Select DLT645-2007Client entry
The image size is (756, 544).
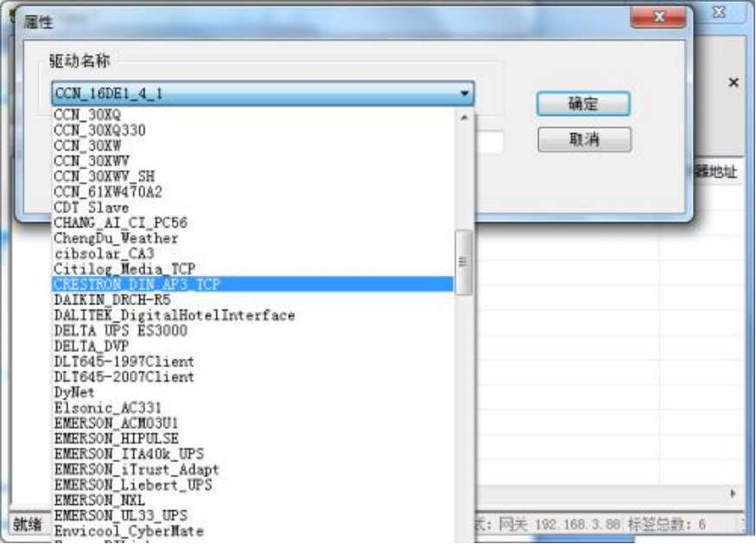(253, 377)
